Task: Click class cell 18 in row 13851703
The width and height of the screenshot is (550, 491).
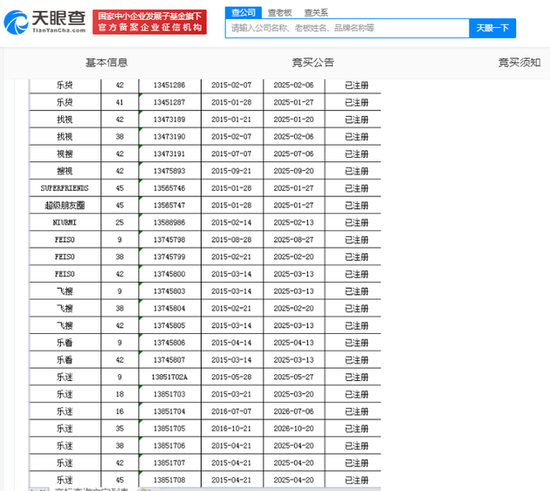Action: 120,395
